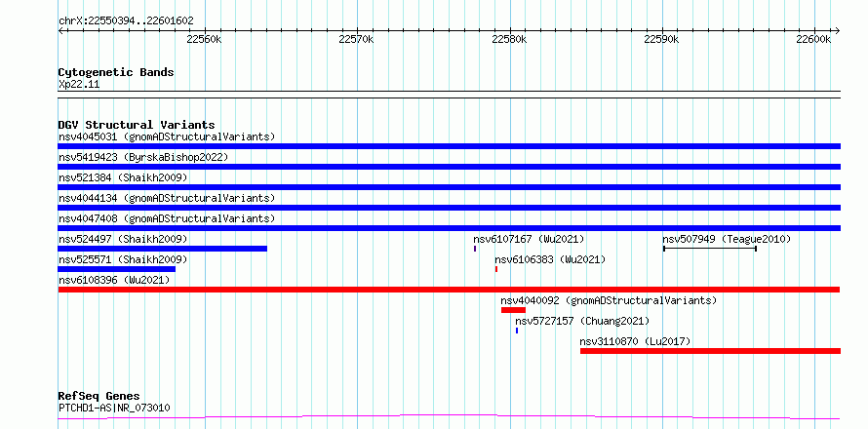This screenshot has height=429, width=868.
Task: Select the blue bar under nsv4044134
Action: (x=449, y=208)
